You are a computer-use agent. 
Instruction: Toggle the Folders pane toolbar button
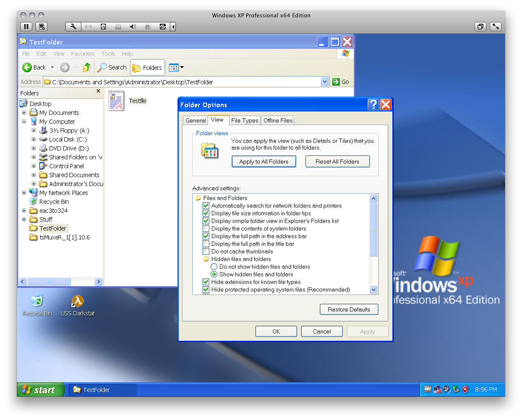pyautogui.click(x=147, y=67)
